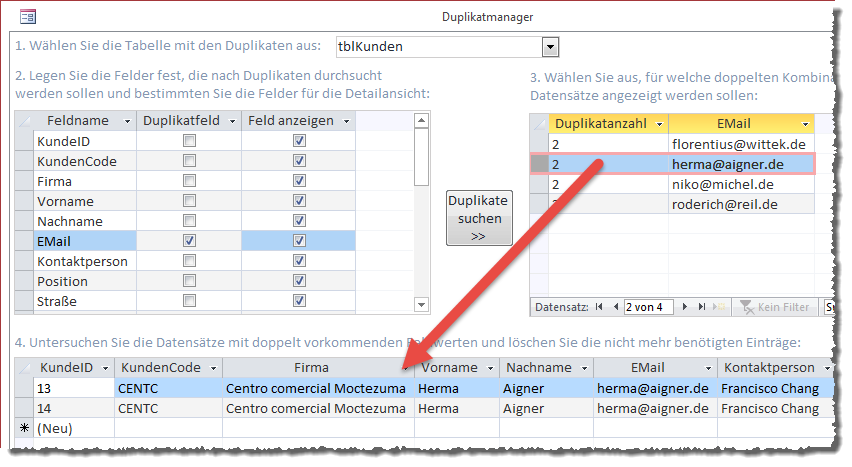Image resolution: width=852 pixels, height=467 pixels.
Task: Go to last record navigation button
Action: pyautogui.click(x=701, y=307)
